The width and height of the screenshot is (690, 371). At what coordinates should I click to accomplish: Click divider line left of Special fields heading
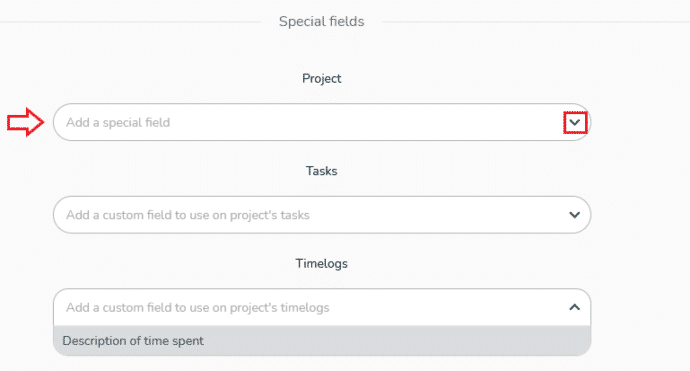130,22
